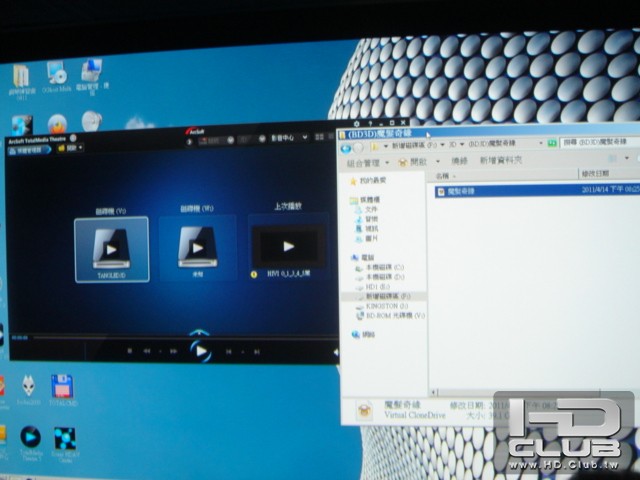Image resolution: width=640 pixels, height=480 pixels.
Task: Click the volume speaker icon in player
Action: point(336,352)
